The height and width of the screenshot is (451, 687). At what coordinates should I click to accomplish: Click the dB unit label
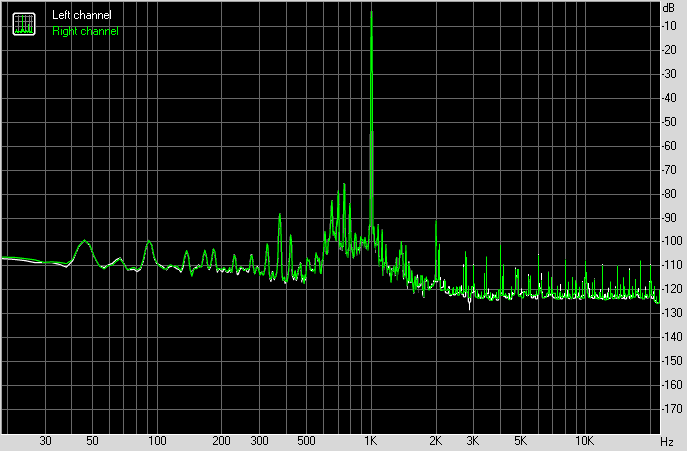(x=669, y=8)
